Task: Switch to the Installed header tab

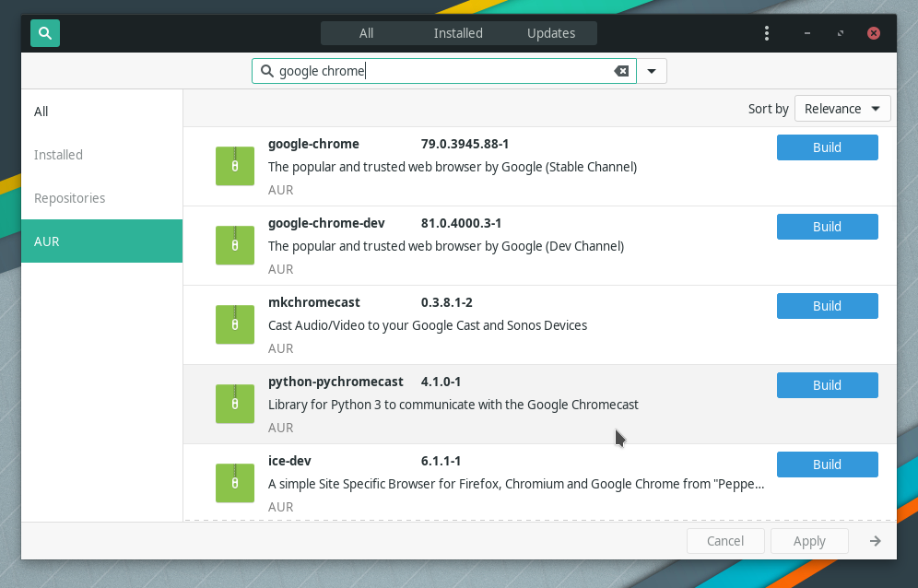Action: tap(458, 33)
